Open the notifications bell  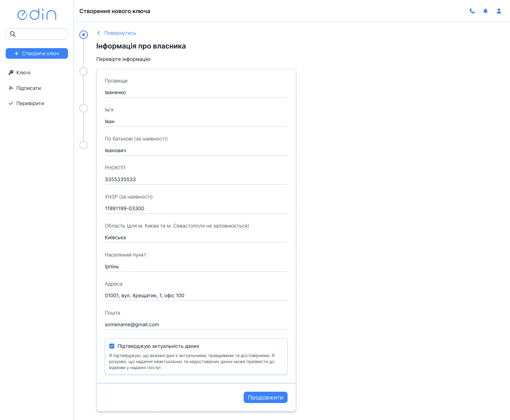[486, 11]
